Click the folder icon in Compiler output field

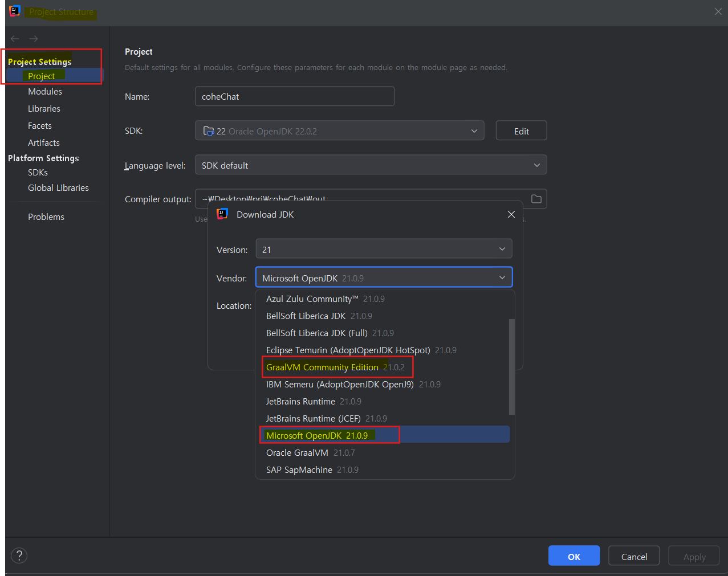click(536, 199)
